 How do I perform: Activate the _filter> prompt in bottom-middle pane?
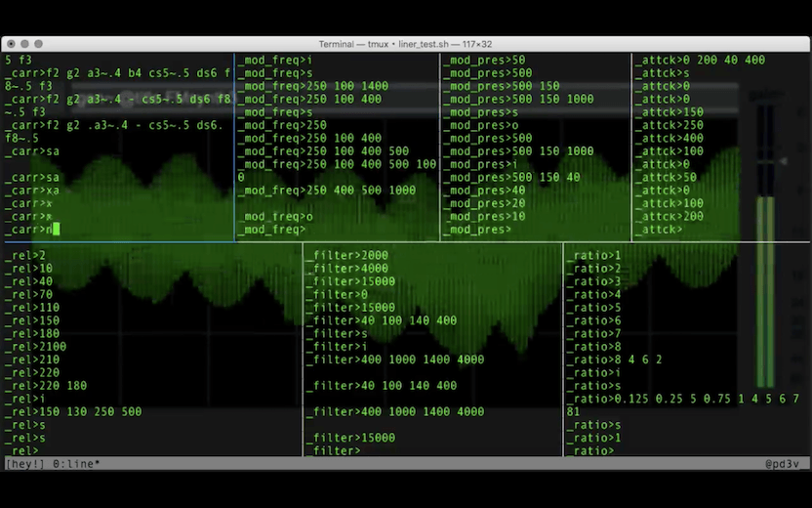click(x=334, y=450)
